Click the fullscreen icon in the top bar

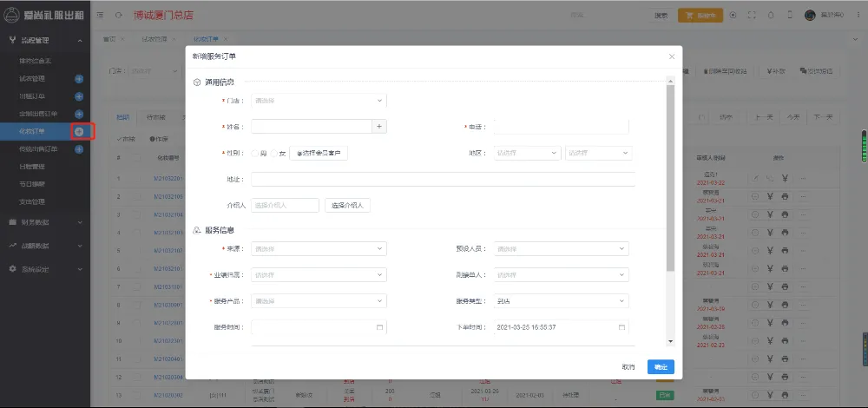pos(751,15)
